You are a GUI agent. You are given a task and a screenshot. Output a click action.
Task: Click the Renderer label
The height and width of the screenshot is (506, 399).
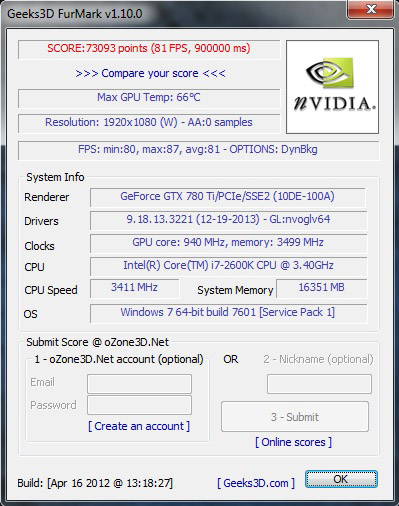[x=47, y=197]
